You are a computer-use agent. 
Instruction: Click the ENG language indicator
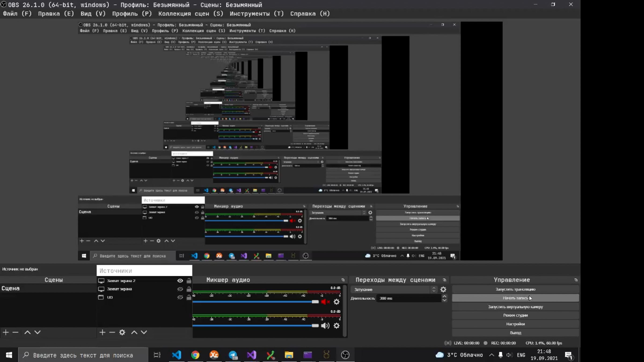(521, 355)
